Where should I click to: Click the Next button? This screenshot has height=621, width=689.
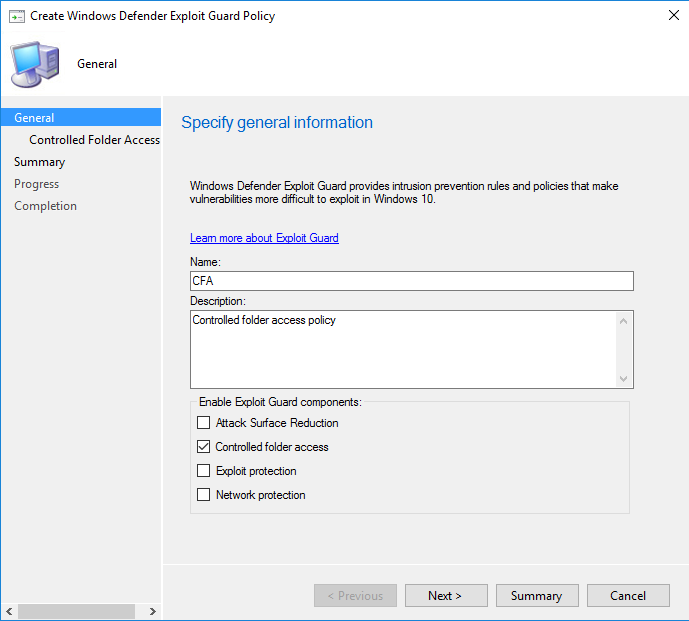pos(444,596)
